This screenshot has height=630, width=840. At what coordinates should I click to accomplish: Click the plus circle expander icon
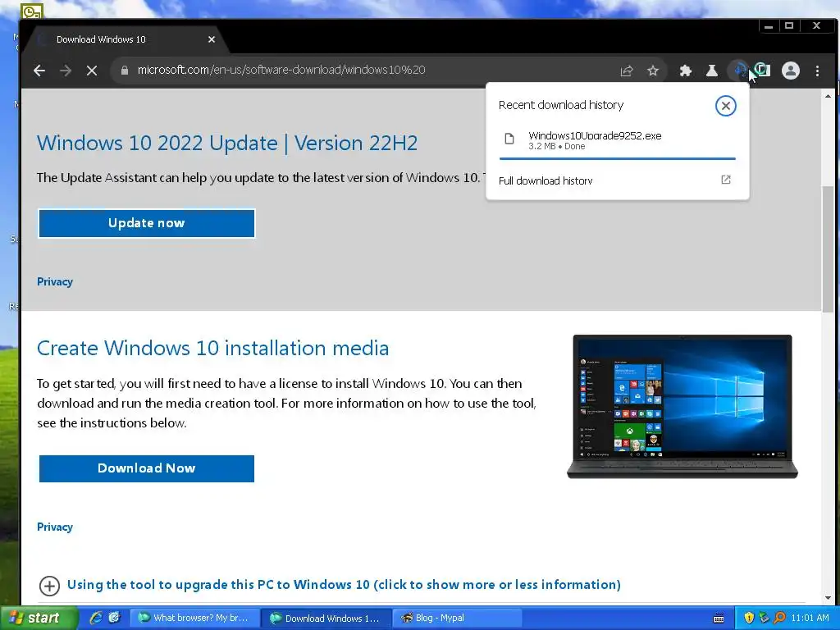pos(49,586)
